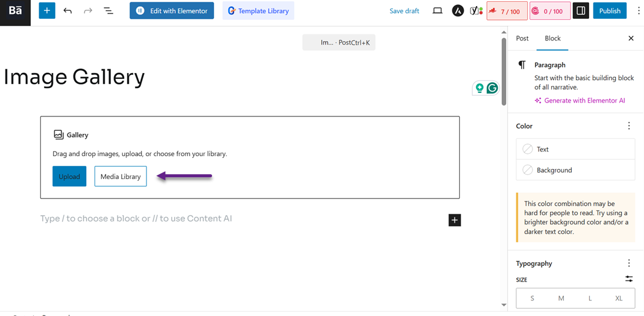Image resolution: width=644 pixels, height=316 pixels.
Task: Click the Redo arrow icon
Action: coord(88,11)
